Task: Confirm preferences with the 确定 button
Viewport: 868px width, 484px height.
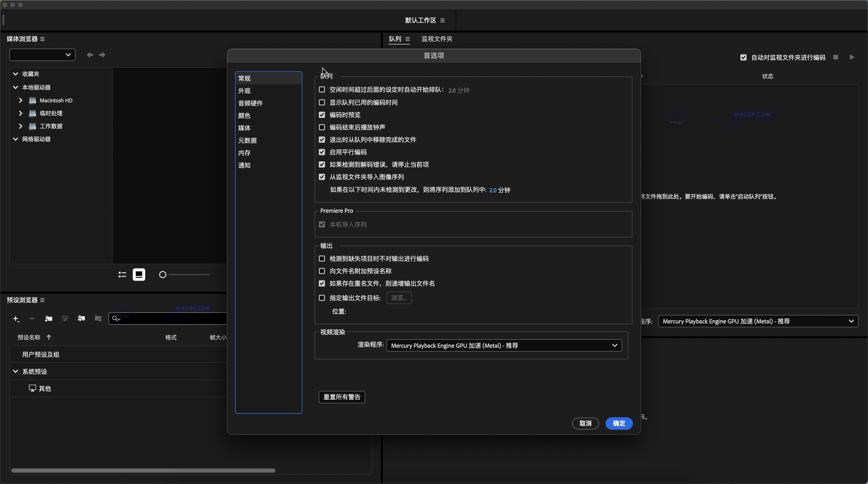Action: 619,423
